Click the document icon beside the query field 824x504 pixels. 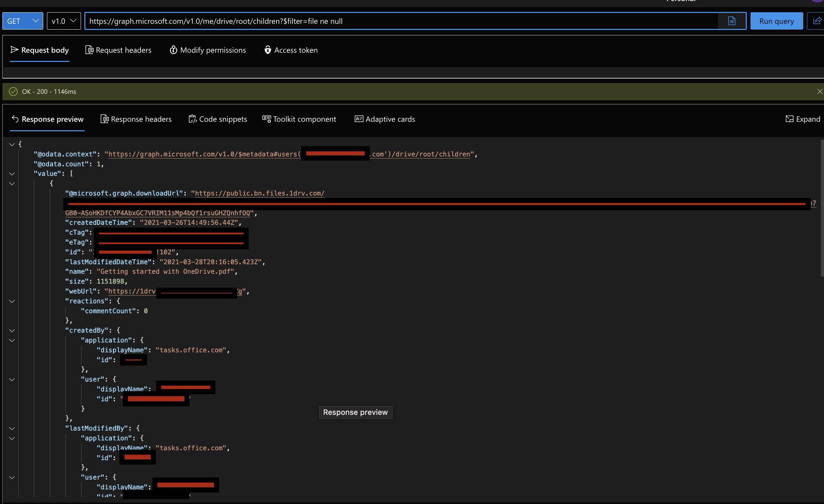(731, 21)
